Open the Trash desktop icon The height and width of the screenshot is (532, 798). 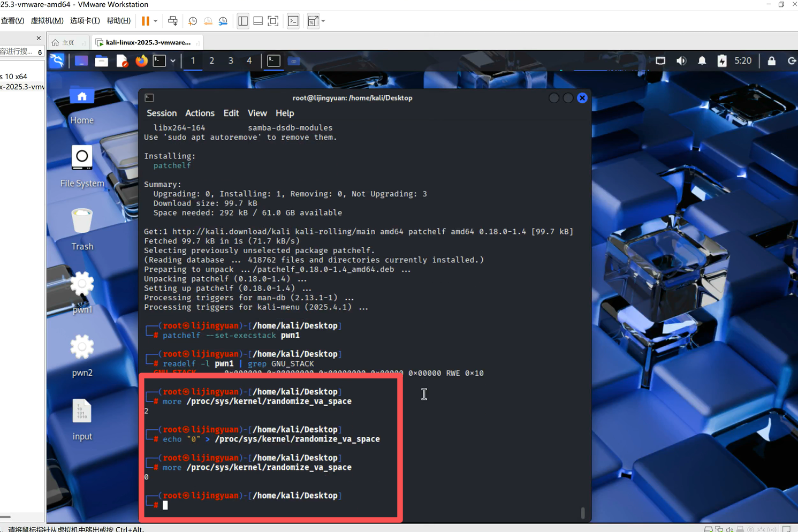tap(82, 230)
